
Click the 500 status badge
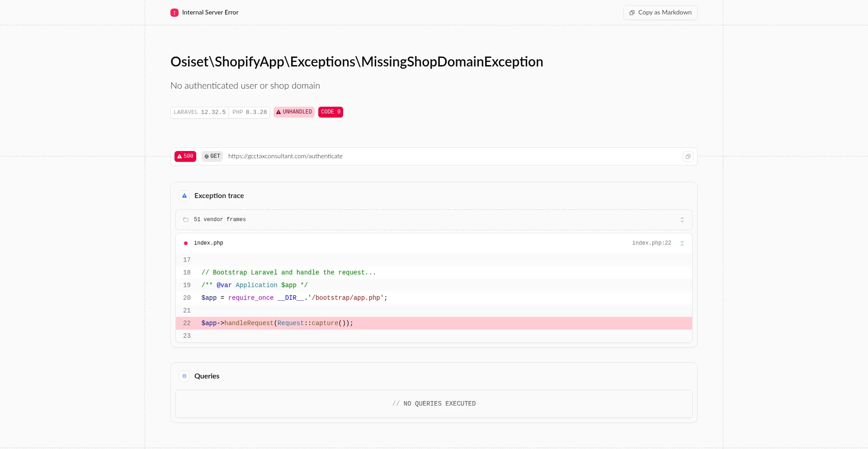[185, 156]
